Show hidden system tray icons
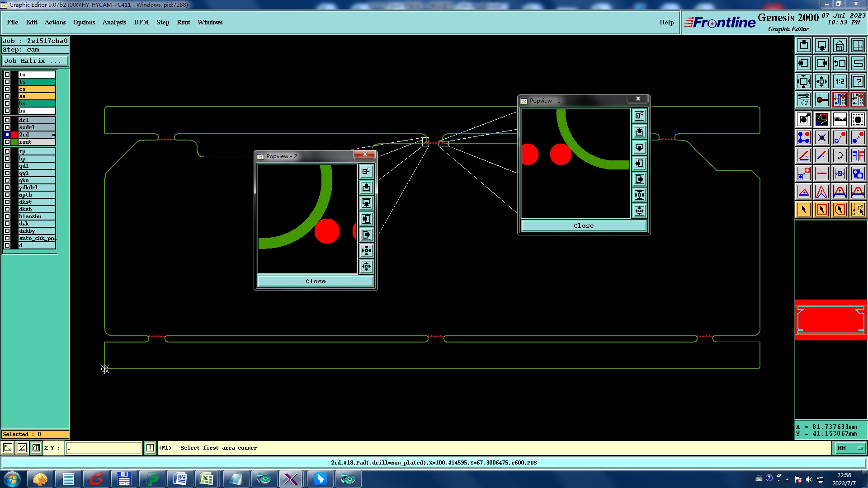The width and height of the screenshot is (868, 488). pos(787,479)
